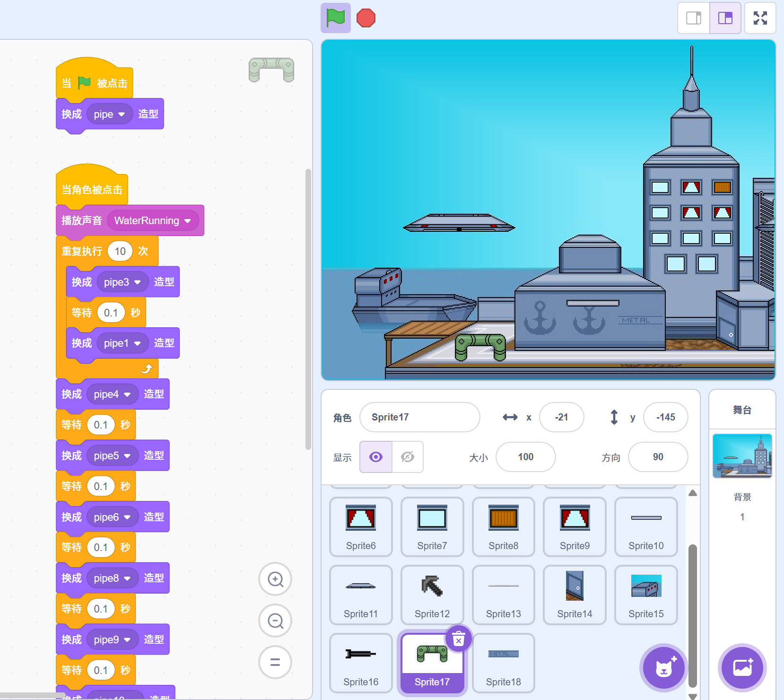
Task: Zoom in on the code workspace
Action: pos(275,579)
